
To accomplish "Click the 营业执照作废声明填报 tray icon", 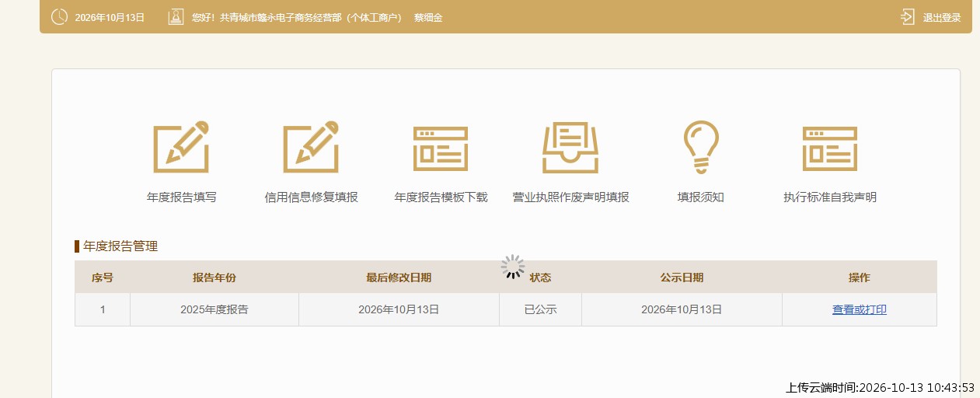I will (x=570, y=148).
